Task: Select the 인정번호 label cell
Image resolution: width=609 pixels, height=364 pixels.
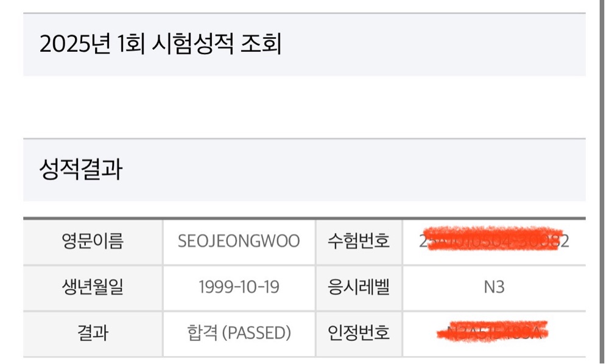Action: [x=359, y=334]
